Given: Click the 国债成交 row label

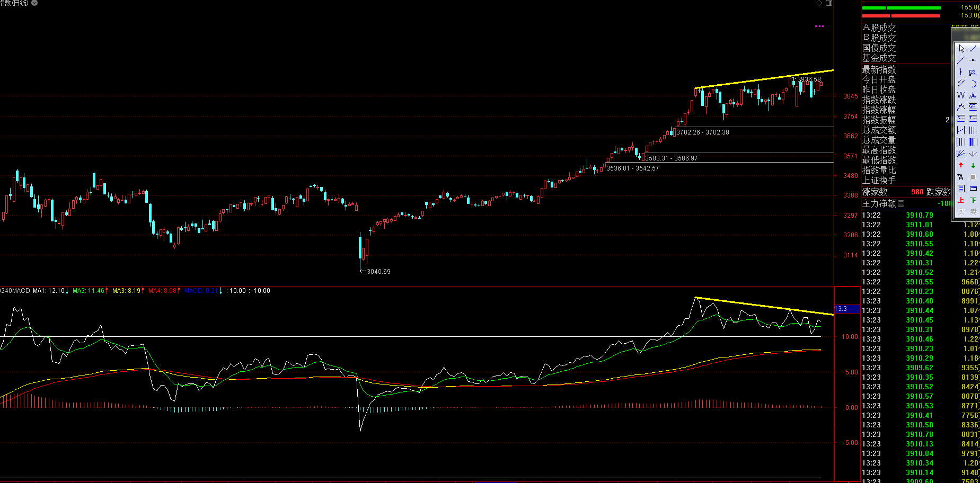Looking at the screenshot, I should coord(879,48).
